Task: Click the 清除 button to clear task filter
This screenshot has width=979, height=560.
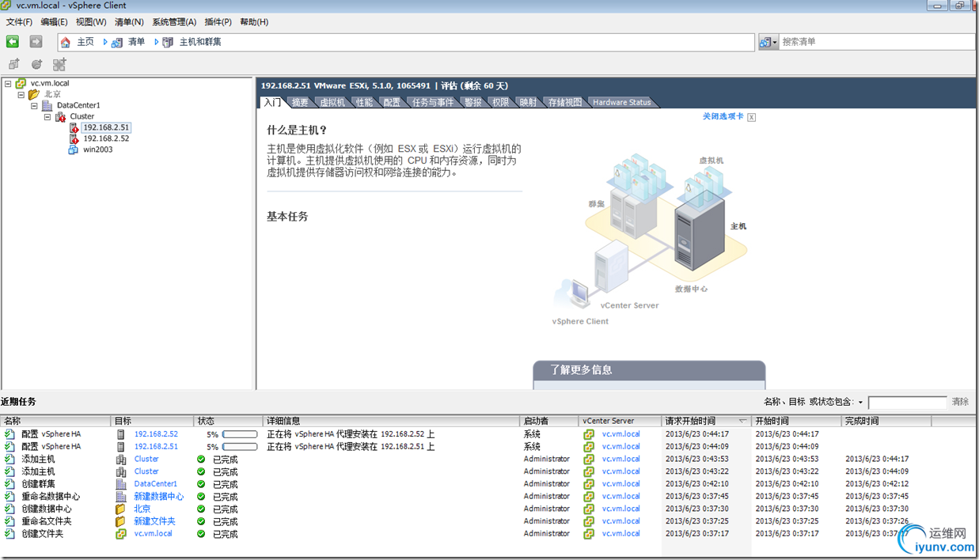Action: [959, 401]
